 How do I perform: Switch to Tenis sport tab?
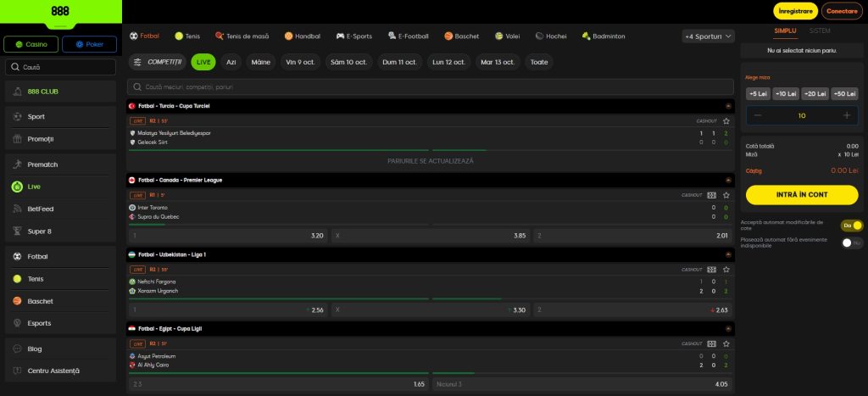click(187, 36)
